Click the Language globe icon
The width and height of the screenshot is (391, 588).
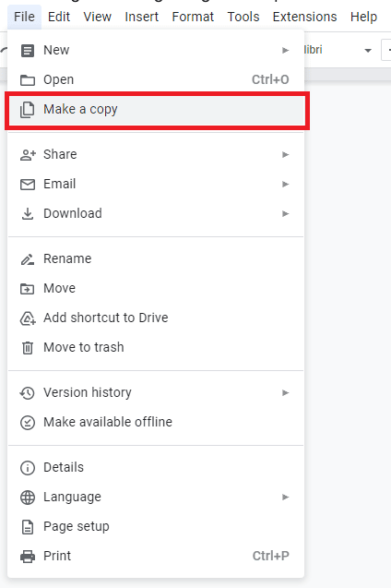(28, 498)
